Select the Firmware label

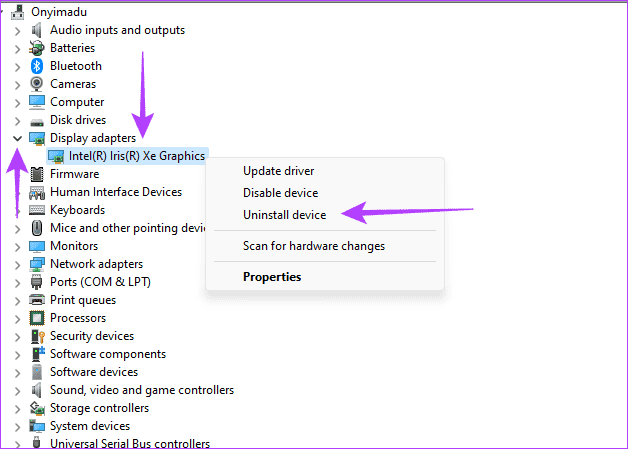pyautogui.click(x=74, y=174)
